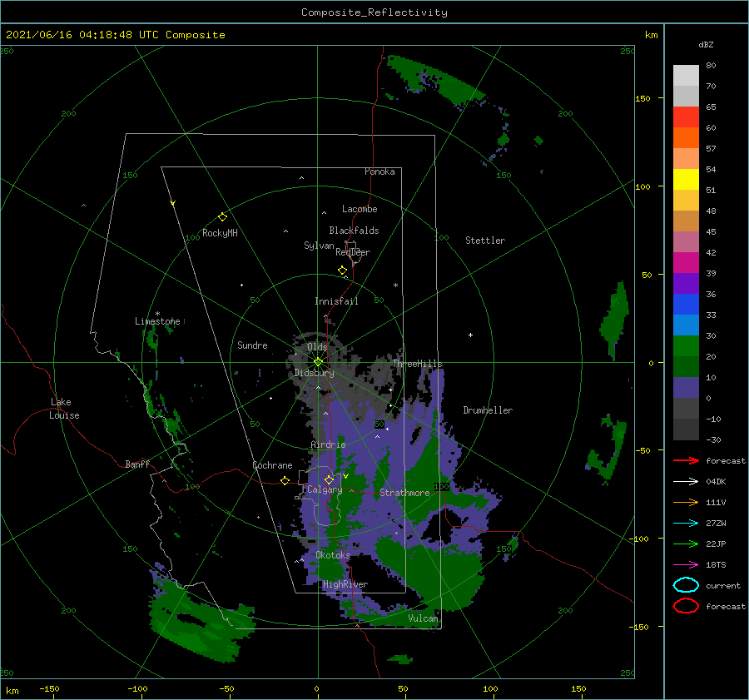Click the white plus marker west of Drumheller
This screenshot has height=700, width=749.
[470, 335]
